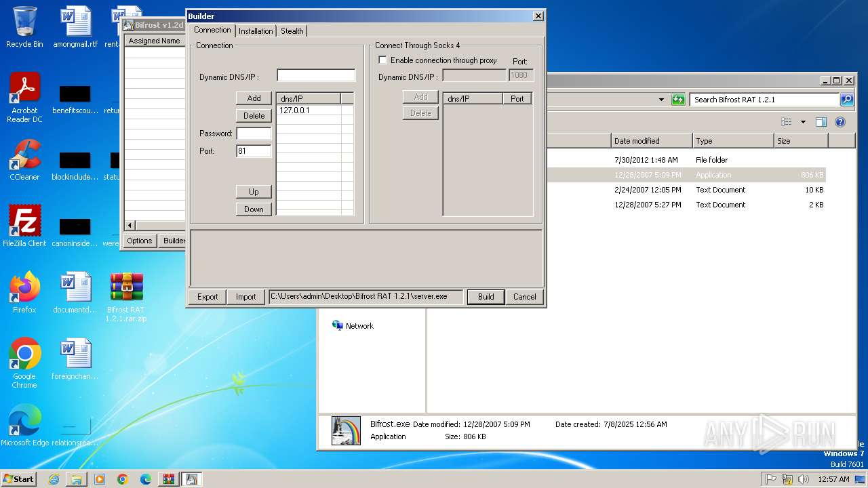Close the Builder dialog
This screenshot has height=488, width=868.
click(x=538, y=16)
